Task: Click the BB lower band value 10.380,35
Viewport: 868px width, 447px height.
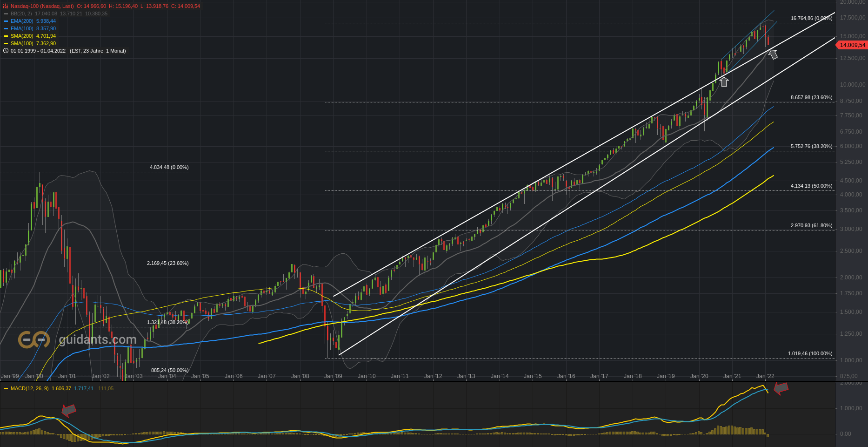Action: click(x=96, y=14)
